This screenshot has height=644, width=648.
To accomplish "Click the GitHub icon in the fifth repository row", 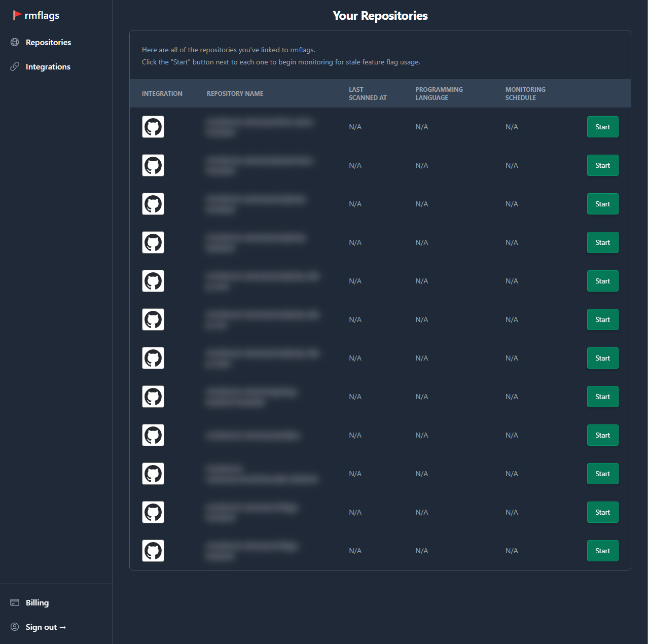I will [x=153, y=281].
